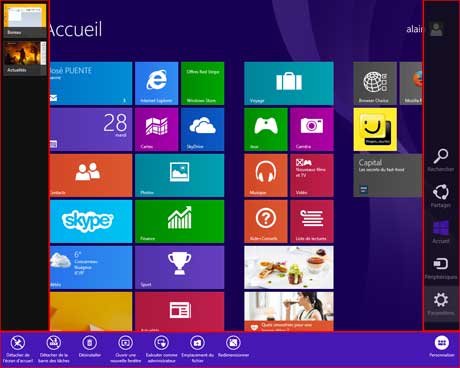Open the Sport trophy tile
This screenshot has height=368, width=460.
pyautogui.click(x=180, y=267)
